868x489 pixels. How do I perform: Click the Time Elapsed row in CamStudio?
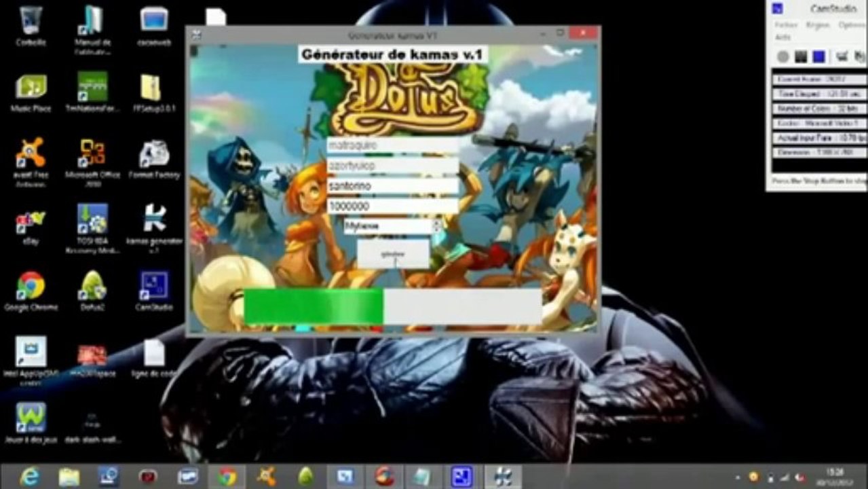click(818, 94)
